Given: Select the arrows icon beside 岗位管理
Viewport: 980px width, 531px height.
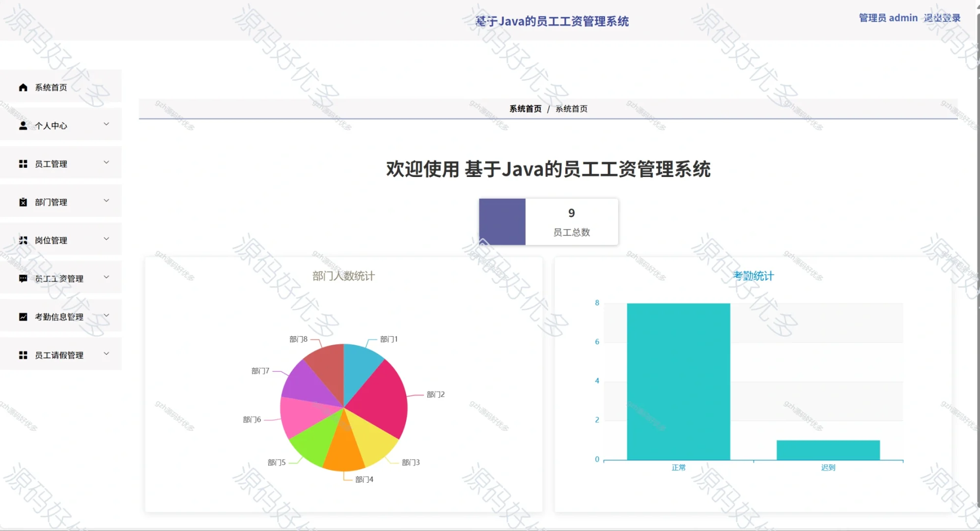Looking at the screenshot, I should (x=22, y=240).
